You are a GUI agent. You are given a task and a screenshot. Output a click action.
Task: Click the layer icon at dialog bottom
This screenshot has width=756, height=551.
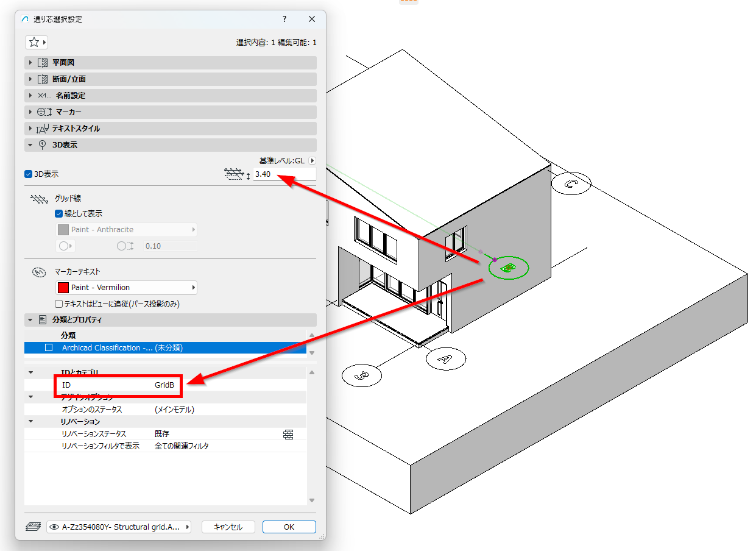click(x=33, y=527)
